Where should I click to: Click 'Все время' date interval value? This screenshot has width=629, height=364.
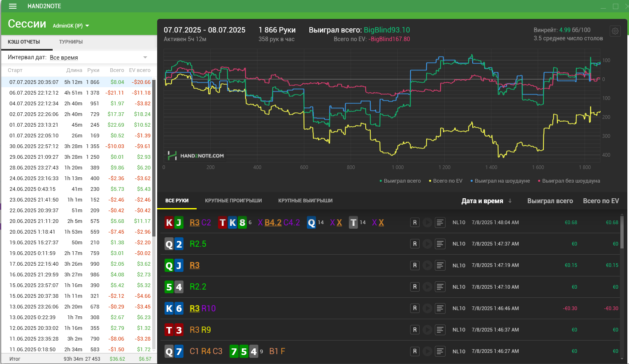pyautogui.click(x=64, y=58)
